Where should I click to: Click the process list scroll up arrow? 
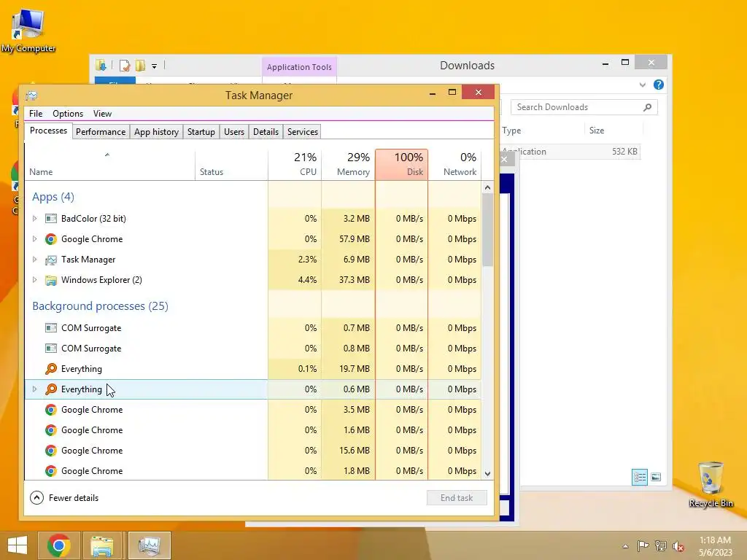point(487,187)
